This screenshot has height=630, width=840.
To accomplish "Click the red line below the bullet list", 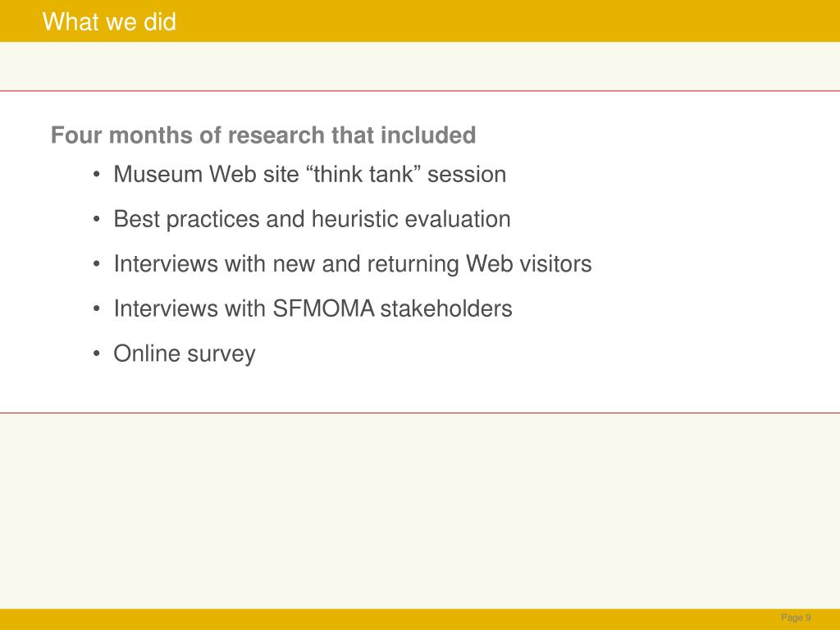I will point(420,413).
